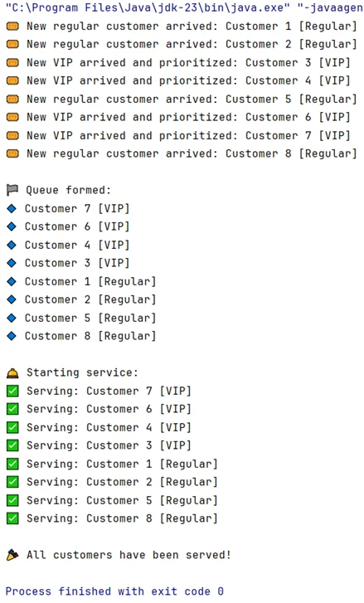Click the Queue formed heading text

point(69,190)
